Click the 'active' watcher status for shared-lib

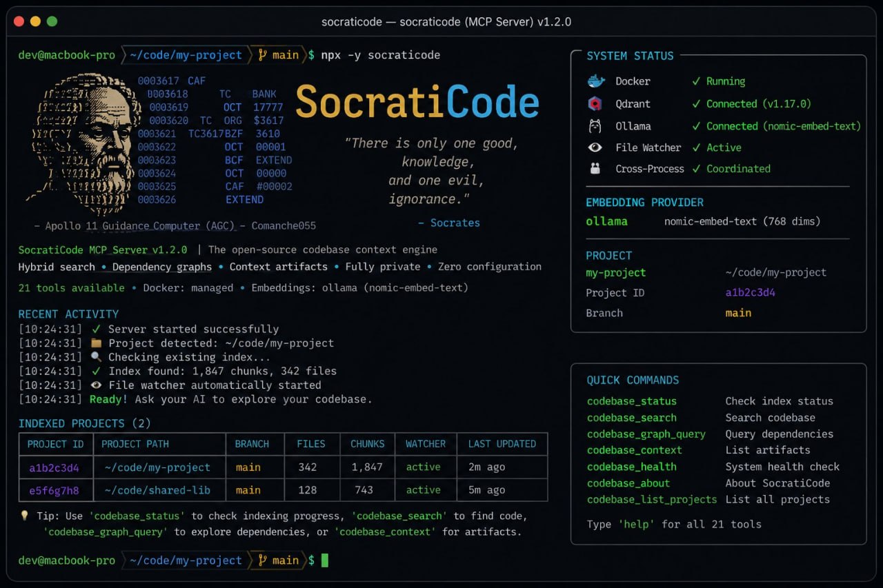[x=424, y=490]
